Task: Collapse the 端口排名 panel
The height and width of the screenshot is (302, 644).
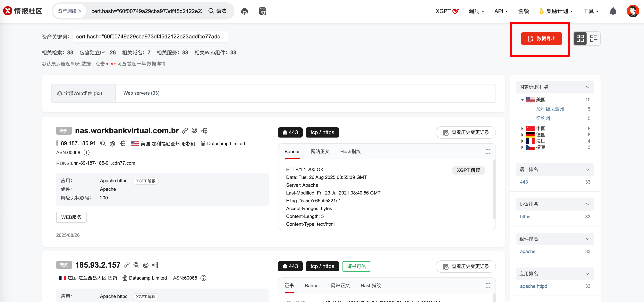Action: (588, 170)
